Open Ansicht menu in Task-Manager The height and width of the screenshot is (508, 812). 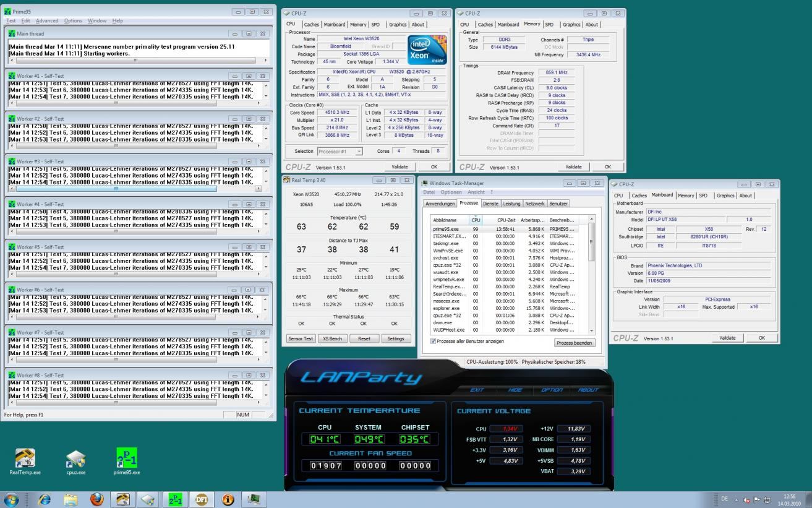(476, 192)
